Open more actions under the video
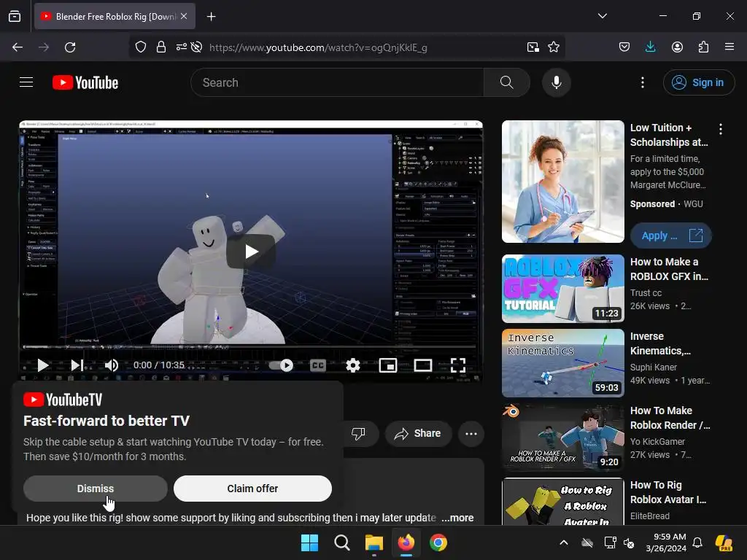The image size is (747, 560). (x=471, y=433)
